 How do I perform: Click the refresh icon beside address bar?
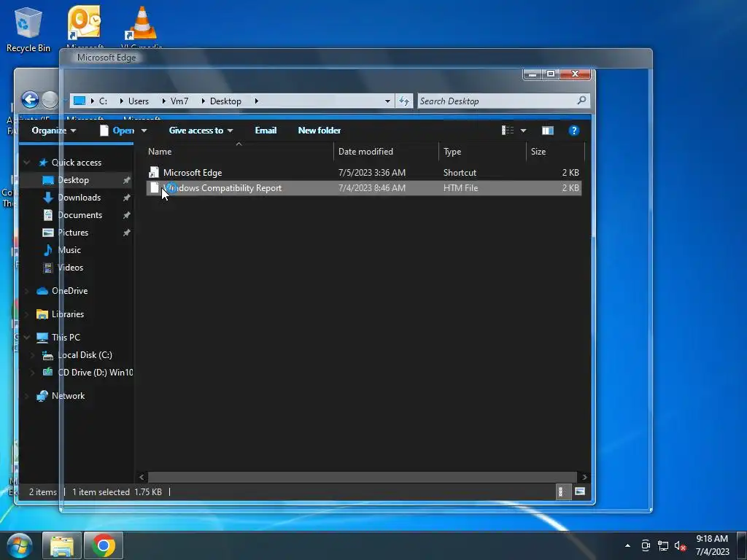coord(404,101)
